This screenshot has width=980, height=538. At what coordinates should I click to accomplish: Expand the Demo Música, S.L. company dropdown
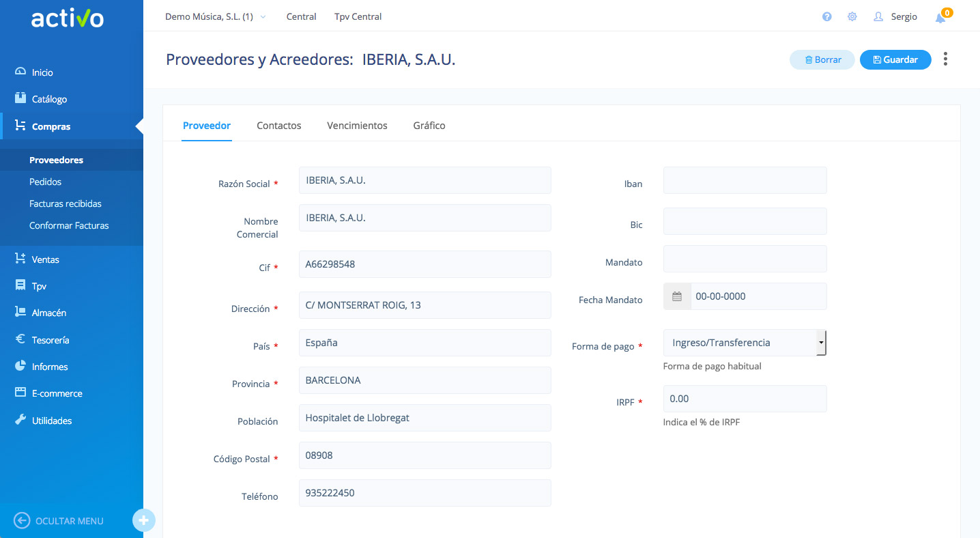pyautogui.click(x=216, y=16)
